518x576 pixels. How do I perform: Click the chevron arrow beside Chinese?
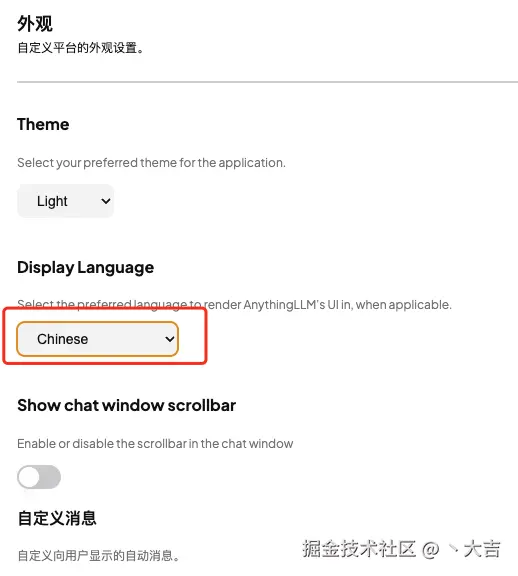click(169, 339)
